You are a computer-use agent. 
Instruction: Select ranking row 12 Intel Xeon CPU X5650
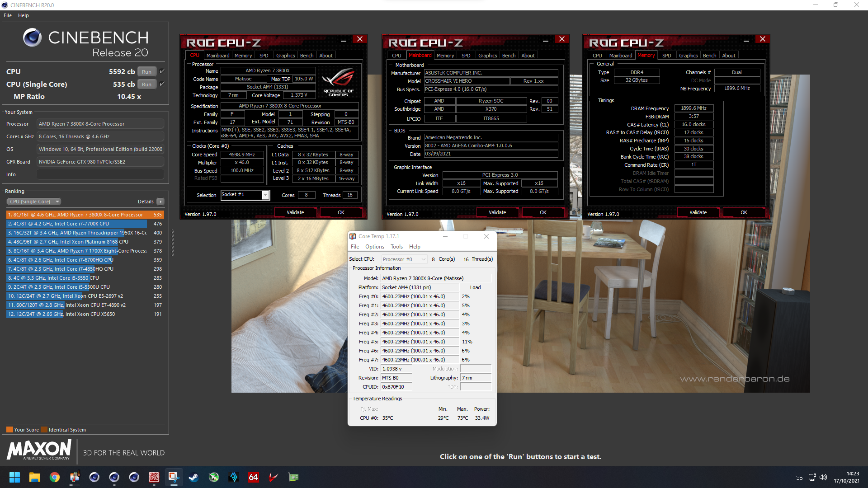pyautogui.click(x=85, y=314)
